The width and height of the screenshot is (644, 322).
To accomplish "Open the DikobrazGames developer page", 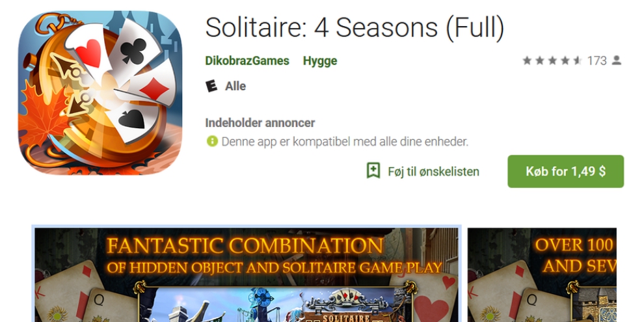I will 247,60.
